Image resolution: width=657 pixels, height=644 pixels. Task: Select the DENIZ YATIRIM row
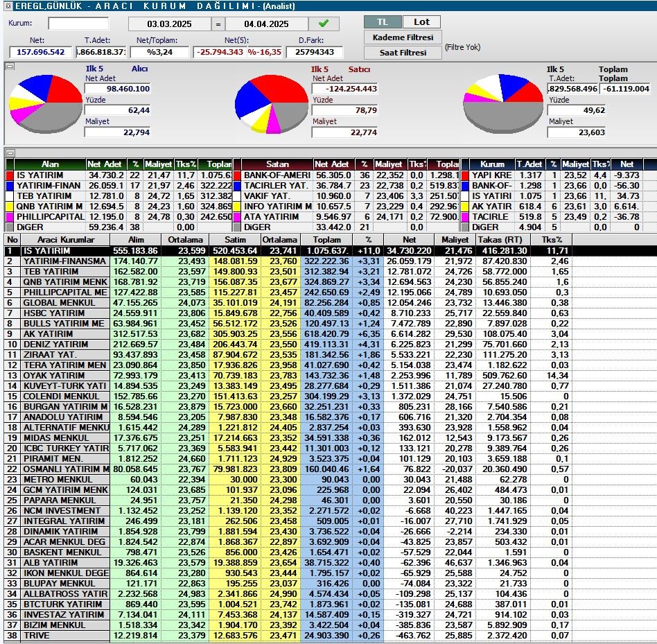coord(288,345)
